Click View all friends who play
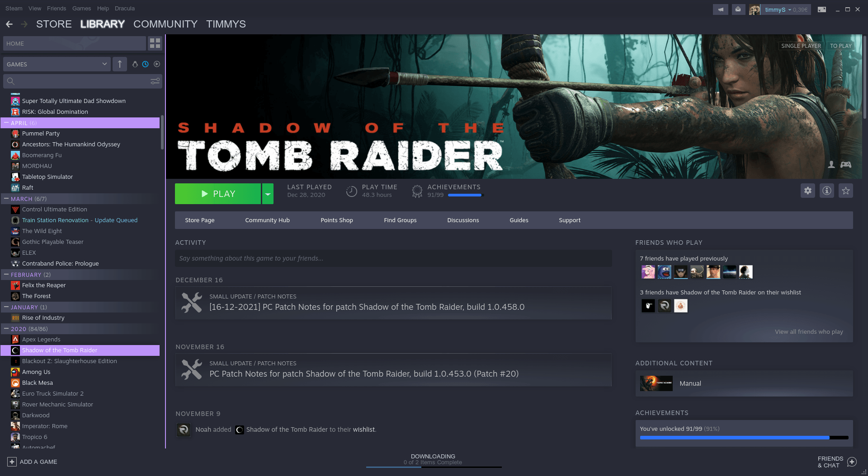The image size is (868, 476). pyautogui.click(x=809, y=331)
